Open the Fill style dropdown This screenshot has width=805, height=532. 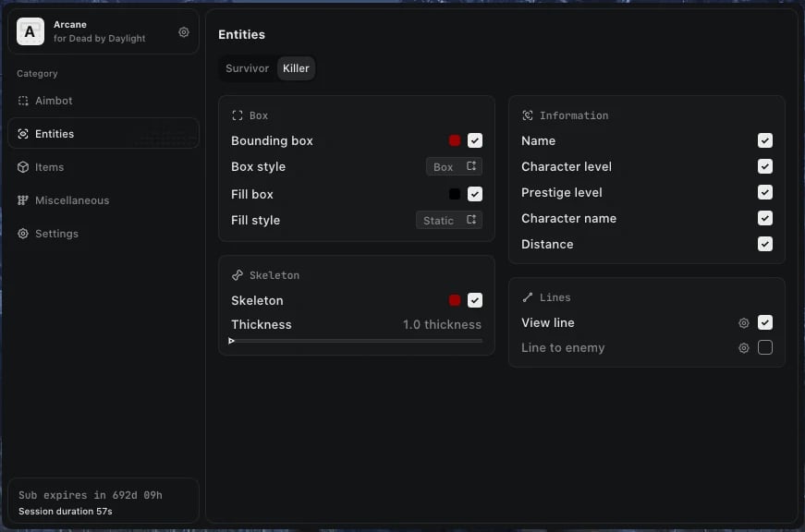coord(448,221)
